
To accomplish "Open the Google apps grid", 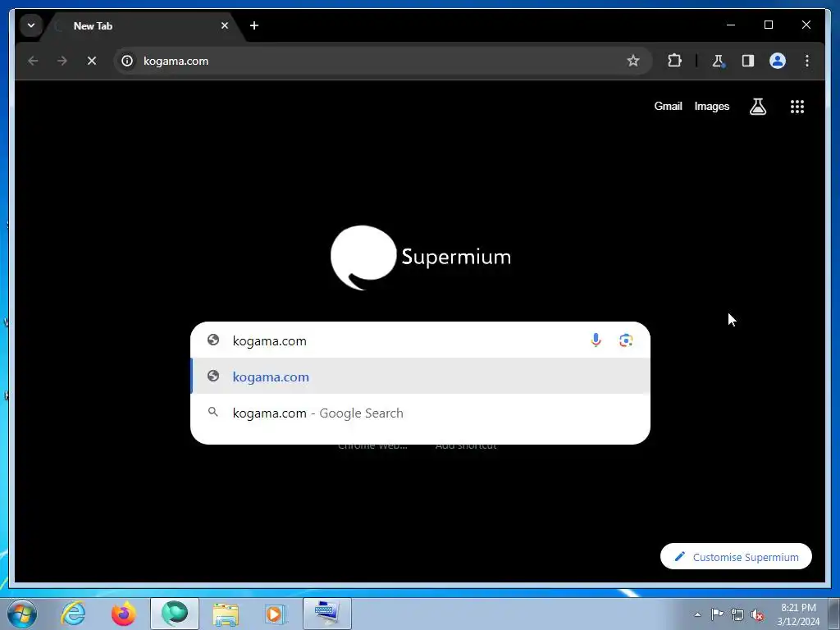I will pyautogui.click(x=797, y=107).
